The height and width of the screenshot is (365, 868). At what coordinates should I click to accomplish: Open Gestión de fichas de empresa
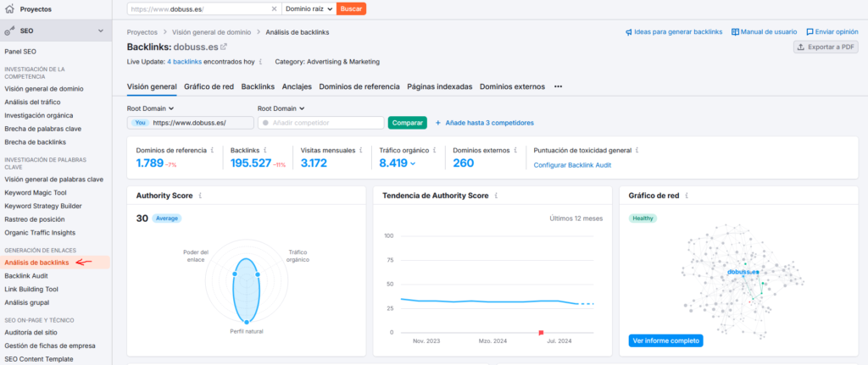click(x=50, y=346)
